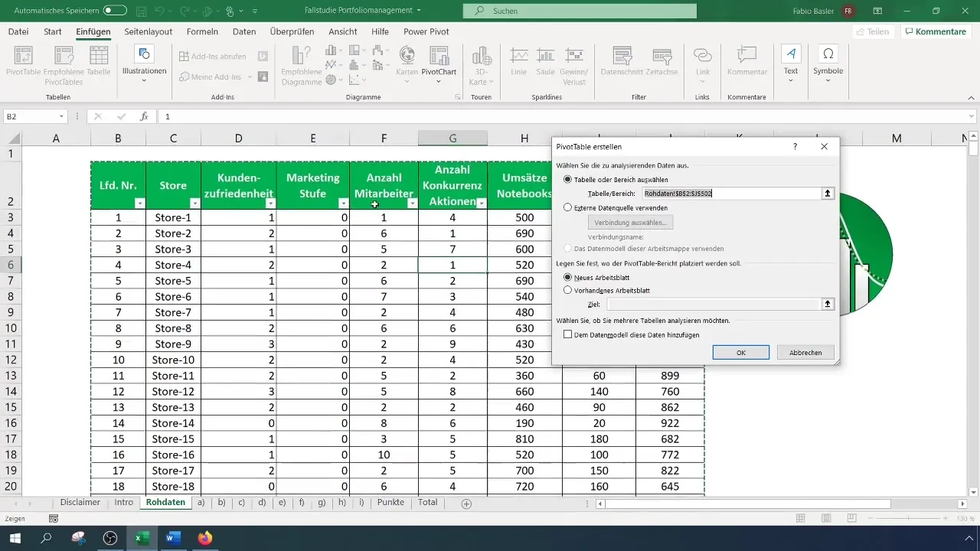This screenshot has height=551, width=980.
Task: Open the ribbon display options icon
Action: click(877, 11)
